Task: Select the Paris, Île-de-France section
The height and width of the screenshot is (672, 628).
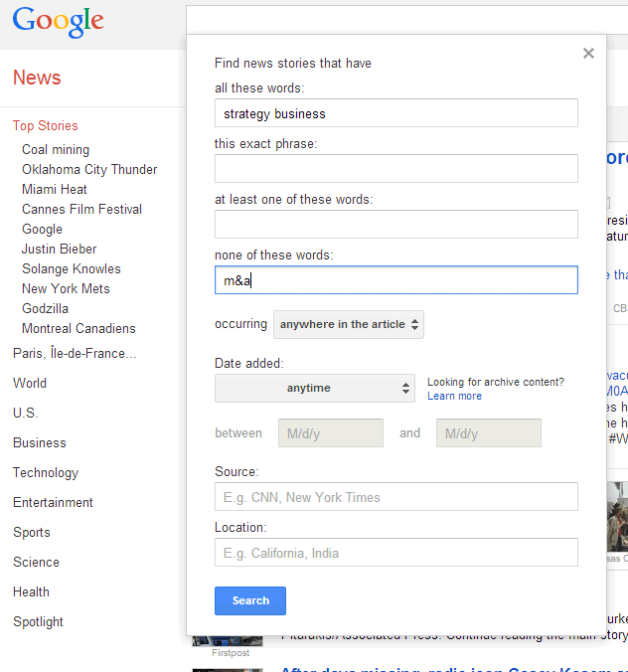Action: (75, 353)
